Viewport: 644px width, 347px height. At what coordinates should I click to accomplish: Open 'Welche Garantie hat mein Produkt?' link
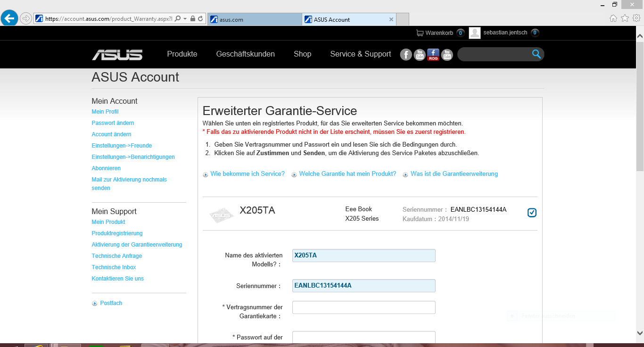pos(347,174)
